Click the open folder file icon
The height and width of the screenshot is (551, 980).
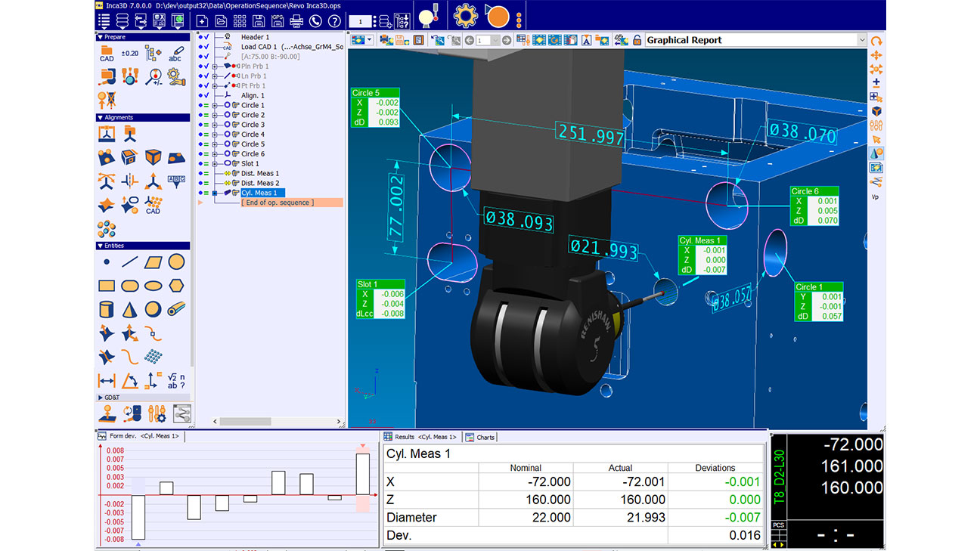pyautogui.click(x=222, y=21)
